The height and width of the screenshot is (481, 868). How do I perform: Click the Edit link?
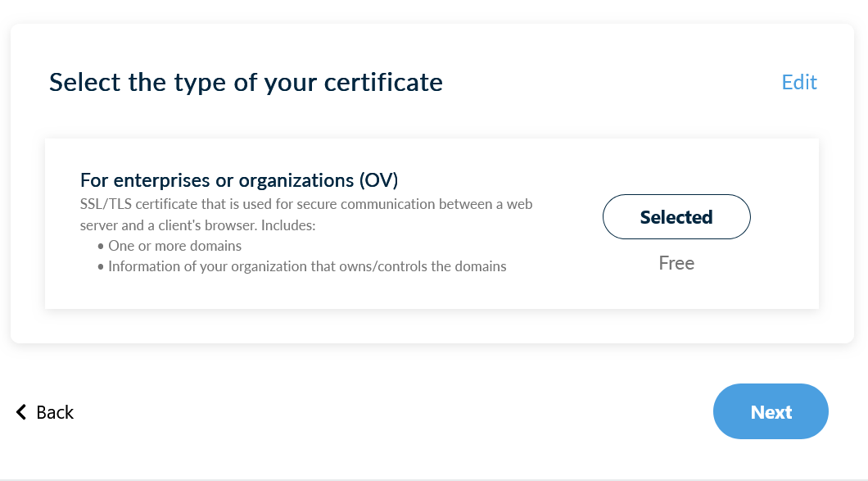click(x=798, y=82)
